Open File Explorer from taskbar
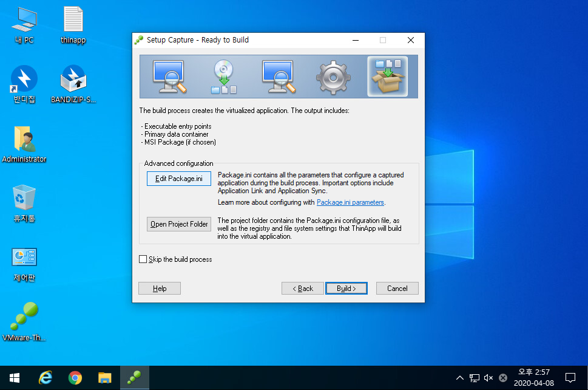588x390 pixels. (x=104, y=378)
